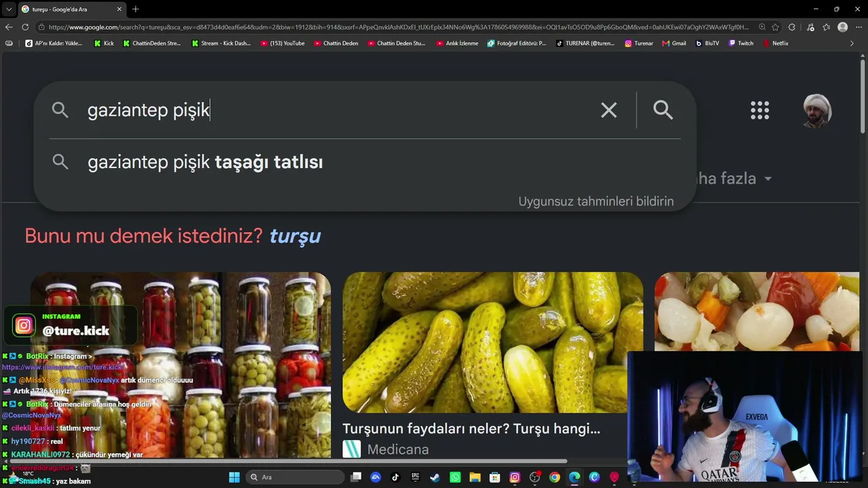Open File Explorer from the taskbar
The image size is (868, 488).
[x=475, y=477]
